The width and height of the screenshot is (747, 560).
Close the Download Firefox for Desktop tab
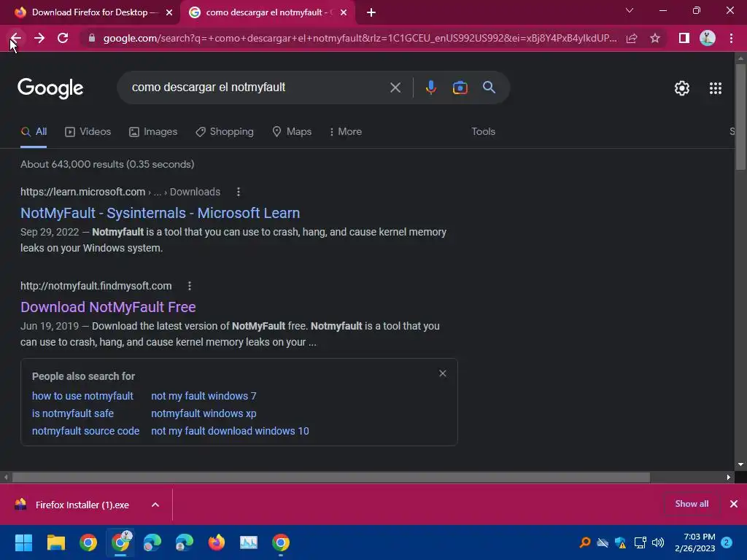(169, 12)
